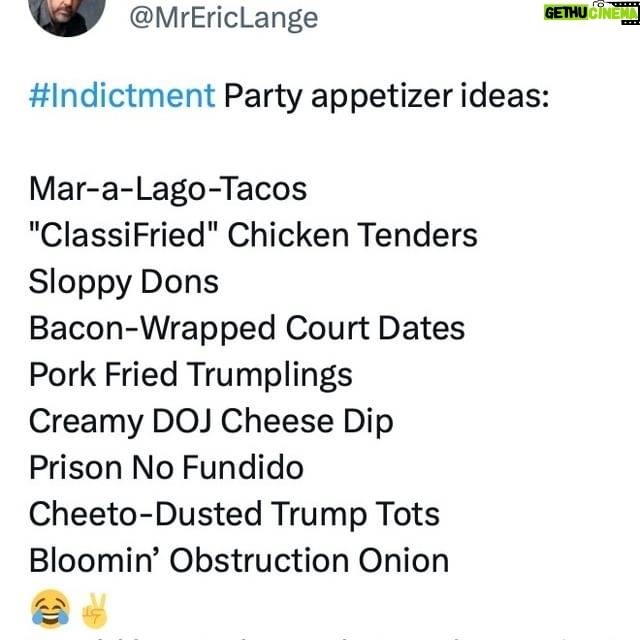The height and width of the screenshot is (640, 640).
Task: Click the Sloppy Dons line
Action: pos(124,283)
